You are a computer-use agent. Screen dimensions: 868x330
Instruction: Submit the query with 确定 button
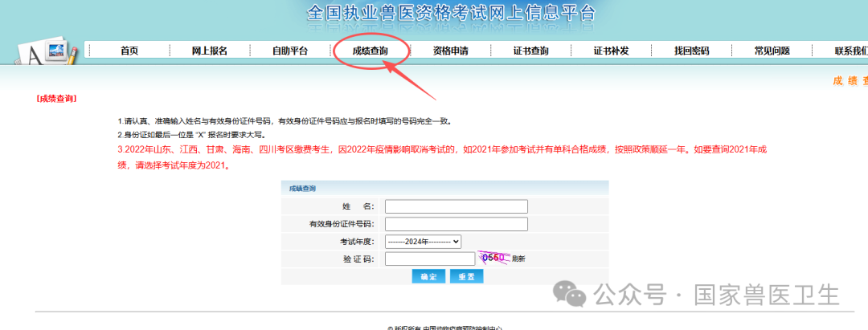tap(428, 276)
